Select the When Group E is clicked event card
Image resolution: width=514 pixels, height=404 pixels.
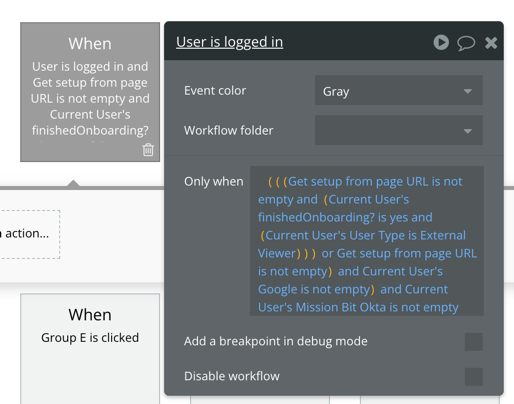(90, 348)
